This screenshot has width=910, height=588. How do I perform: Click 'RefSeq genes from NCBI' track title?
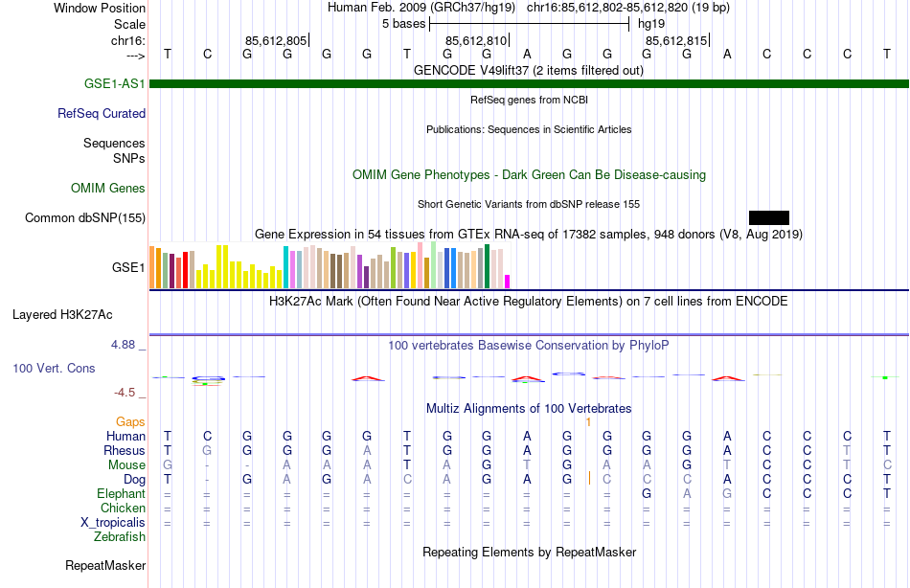530,100
